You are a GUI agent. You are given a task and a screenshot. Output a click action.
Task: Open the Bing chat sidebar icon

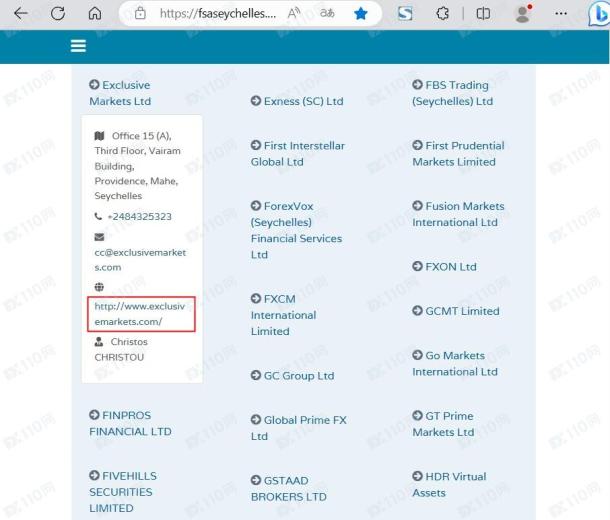pos(599,14)
